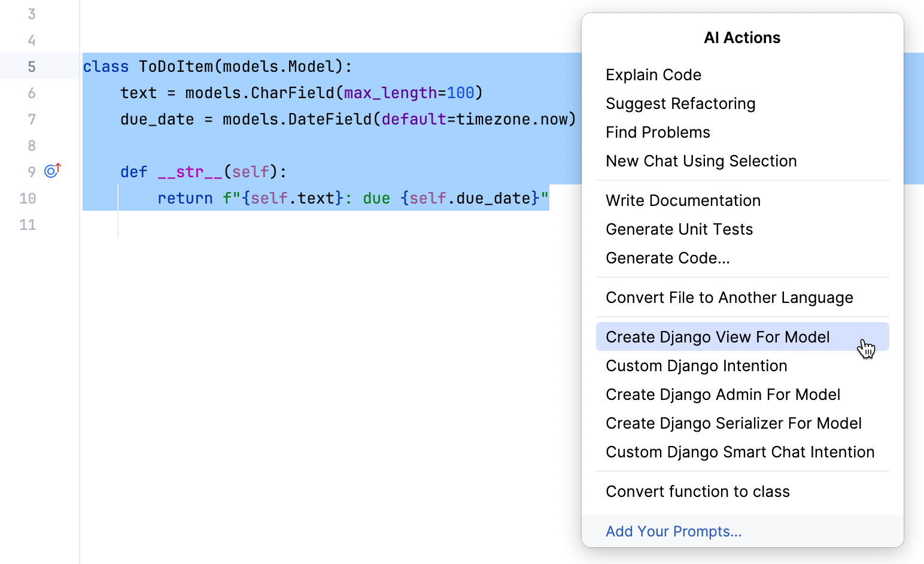Choose Create Django Admin For Model

(x=724, y=394)
